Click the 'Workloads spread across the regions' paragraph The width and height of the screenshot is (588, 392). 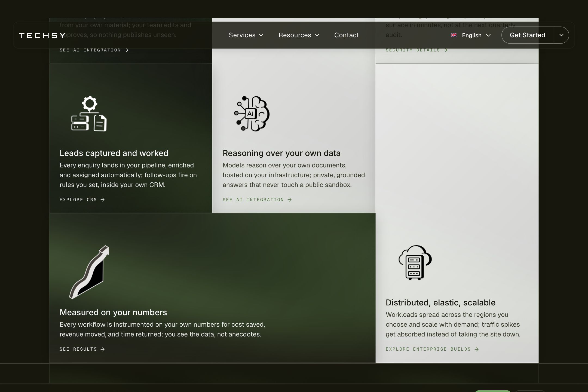point(453,324)
